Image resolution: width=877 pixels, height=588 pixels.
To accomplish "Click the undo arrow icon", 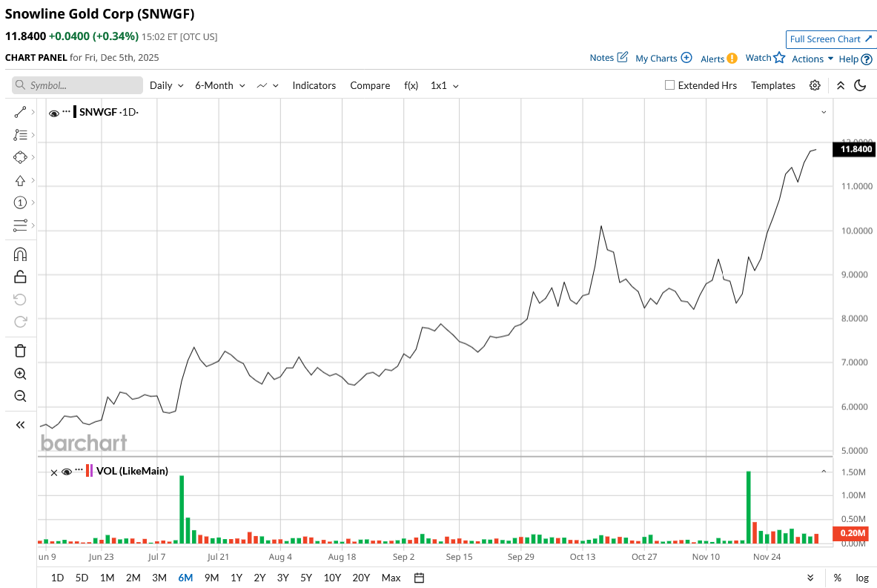I will 20,300.
